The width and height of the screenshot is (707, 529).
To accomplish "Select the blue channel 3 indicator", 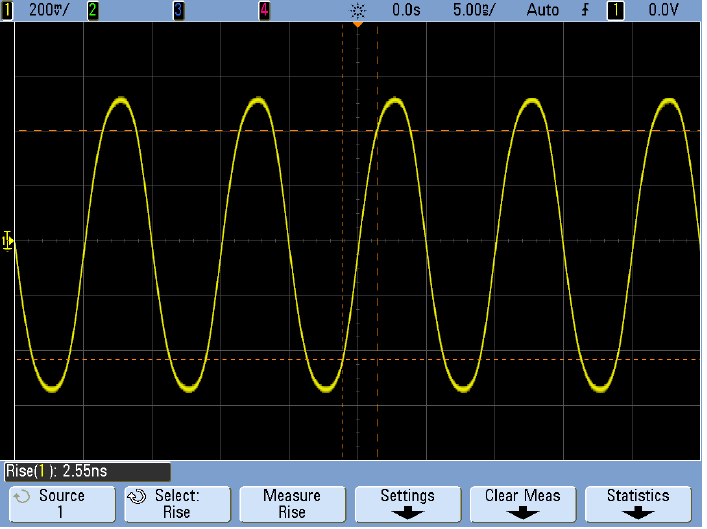I will point(179,10).
